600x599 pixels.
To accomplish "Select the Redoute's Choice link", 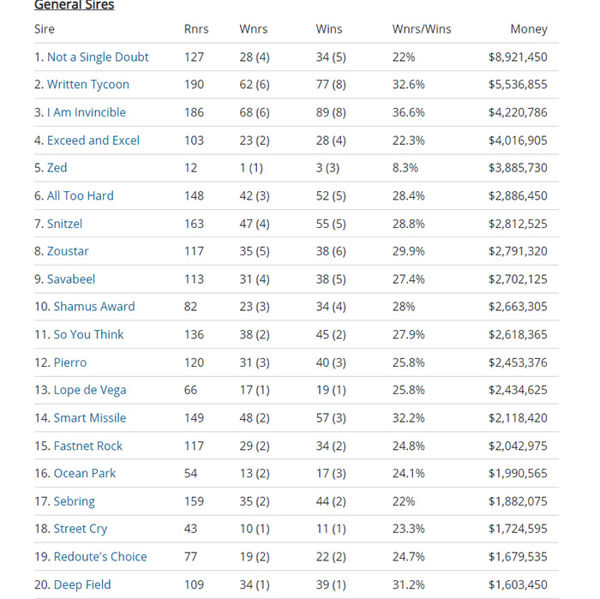I will [x=100, y=557].
